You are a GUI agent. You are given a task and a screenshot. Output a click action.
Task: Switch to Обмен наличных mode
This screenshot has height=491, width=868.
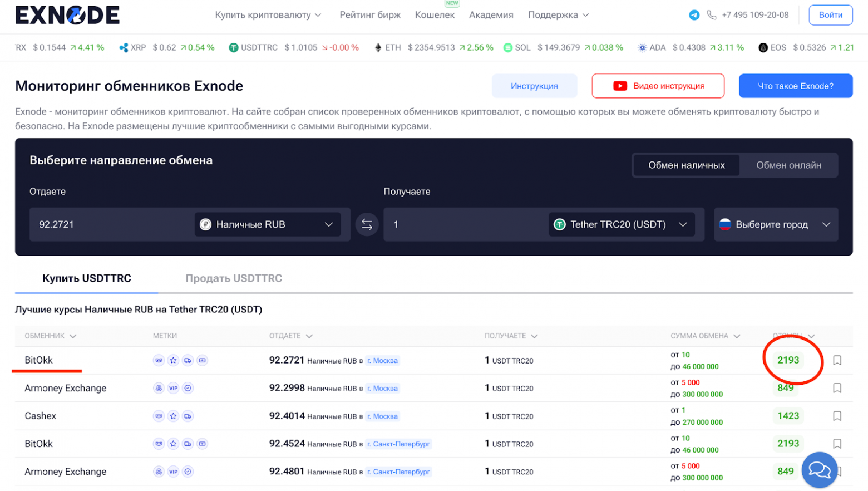pyautogui.click(x=686, y=165)
